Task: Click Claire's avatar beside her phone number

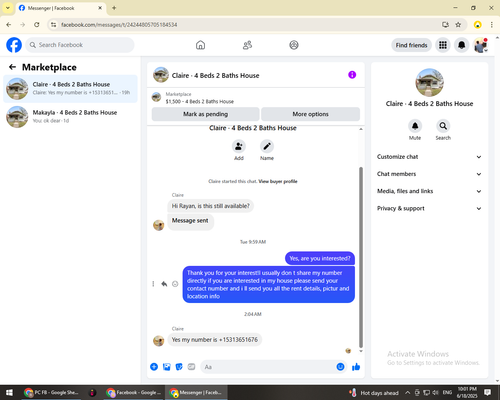Action: pos(158,341)
